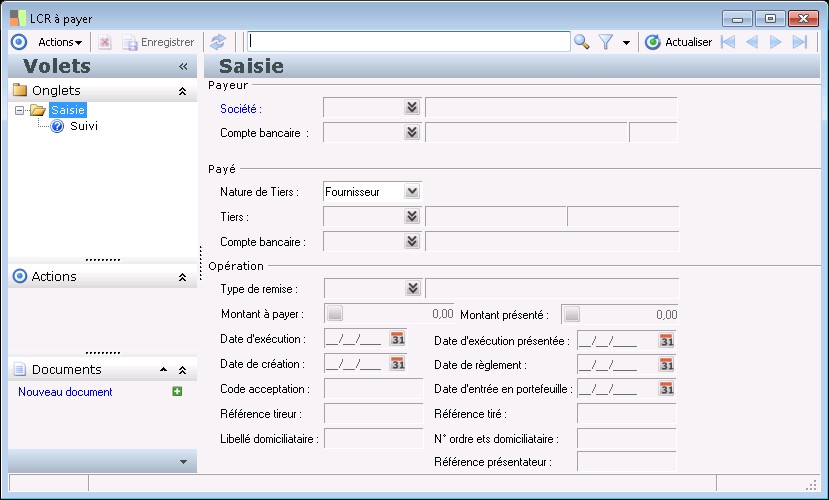This screenshot has width=829, height=500.
Task: Click the LCR à payer window icon
Action: pos(17,18)
